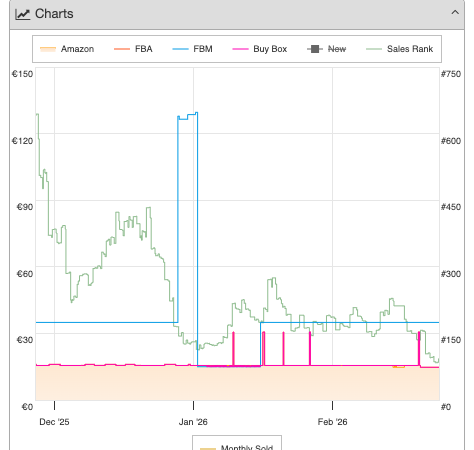Click the New gray square marker
This screenshot has height=450, width=474.
pyautogui.click(x=315, y=49)
